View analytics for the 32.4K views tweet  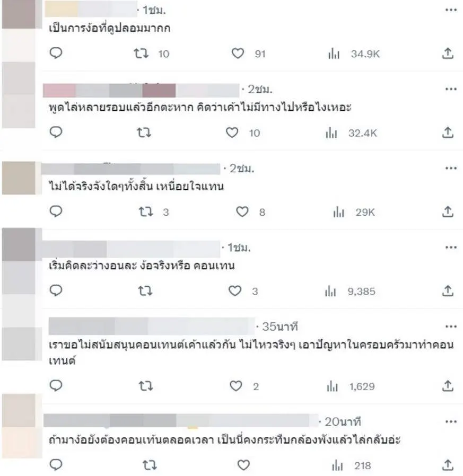(x=351, y=133)
